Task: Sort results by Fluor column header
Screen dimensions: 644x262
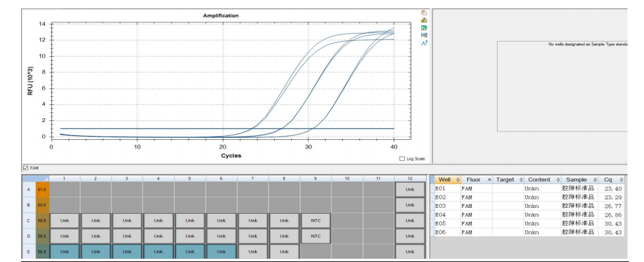Action: pos(477,180)
